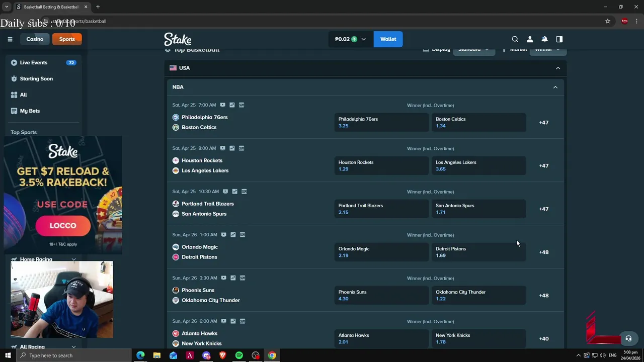Open the user profile icon

pos(530,39)
